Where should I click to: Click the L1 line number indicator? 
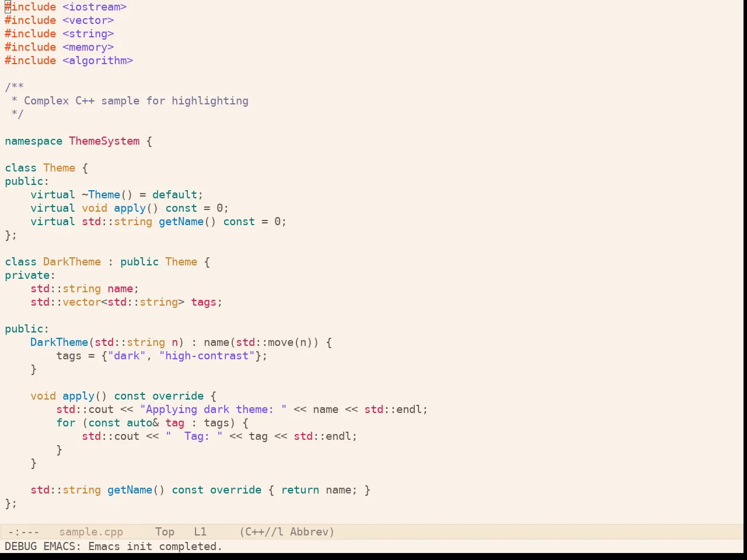coord(200,532)
